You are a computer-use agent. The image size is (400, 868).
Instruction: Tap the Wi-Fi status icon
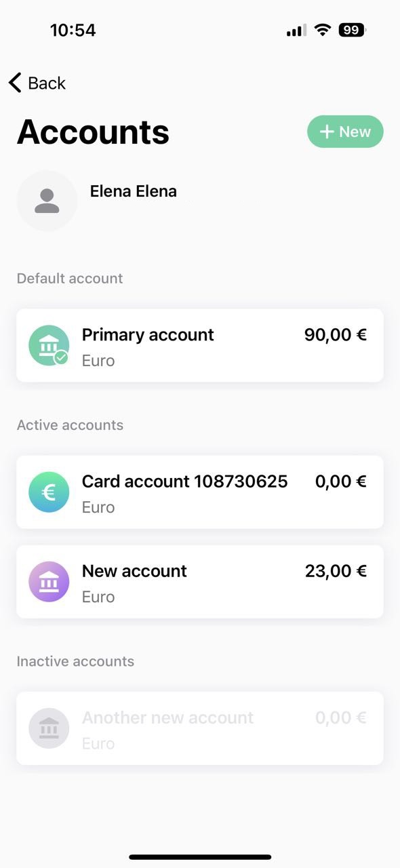click(323, 30)
